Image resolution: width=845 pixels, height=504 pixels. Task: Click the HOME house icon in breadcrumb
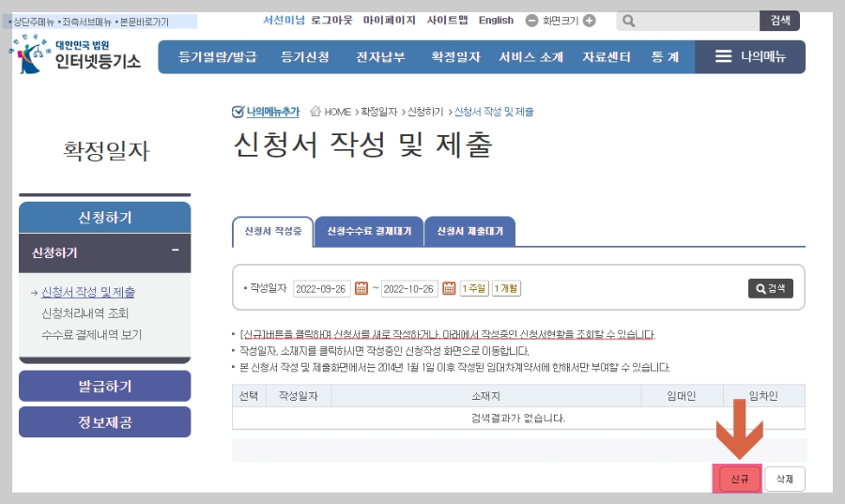click(315, 112)
